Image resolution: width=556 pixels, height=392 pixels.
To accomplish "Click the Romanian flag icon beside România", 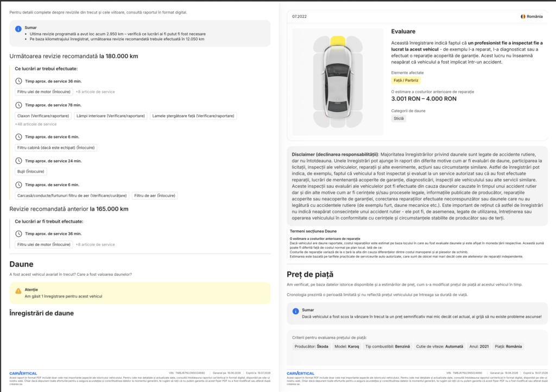I will click(523, 17).
